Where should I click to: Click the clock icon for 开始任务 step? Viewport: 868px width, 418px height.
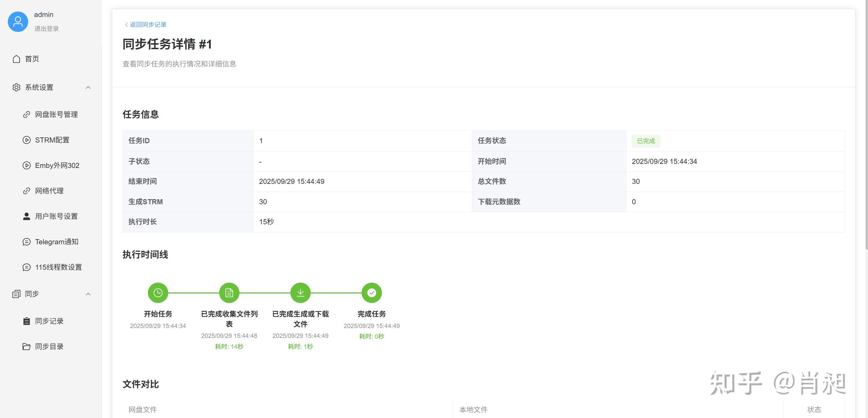click(x=158, y=293)
